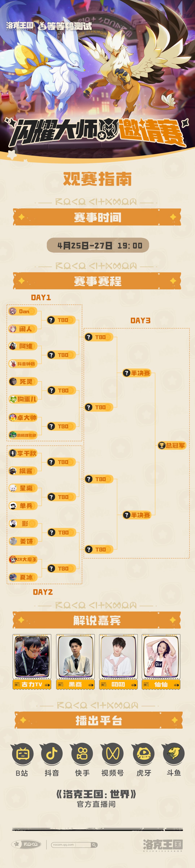Click the 4月25日-27日 19:00 time pill
The width and height of the screenshot is (195, 868).
pos(97,245)
